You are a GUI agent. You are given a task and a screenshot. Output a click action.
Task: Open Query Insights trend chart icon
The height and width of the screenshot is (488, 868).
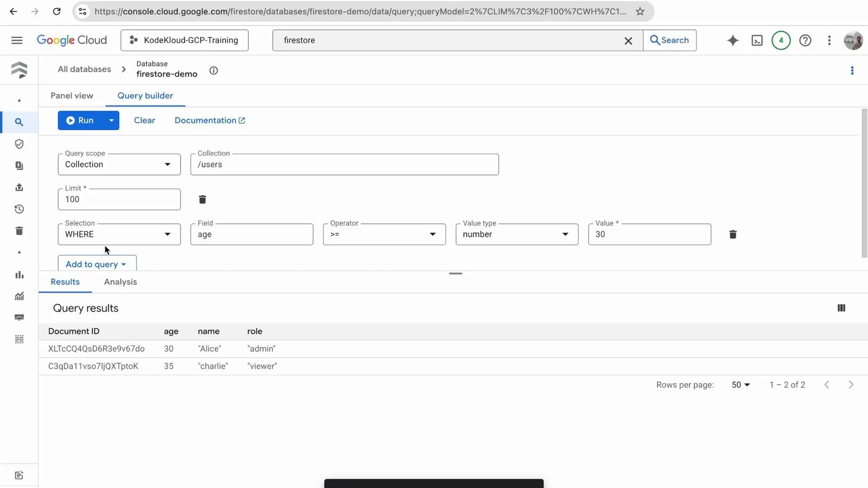point(19,296)
